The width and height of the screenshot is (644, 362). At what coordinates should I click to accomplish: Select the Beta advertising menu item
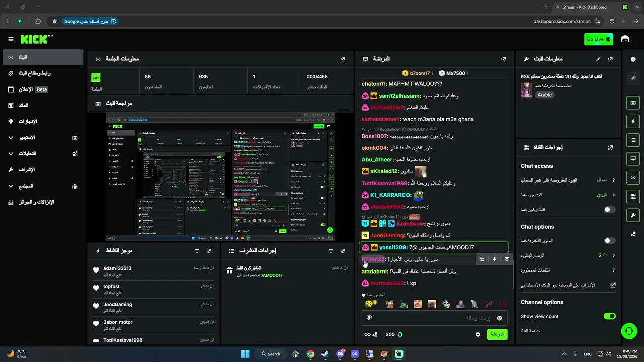43,89
